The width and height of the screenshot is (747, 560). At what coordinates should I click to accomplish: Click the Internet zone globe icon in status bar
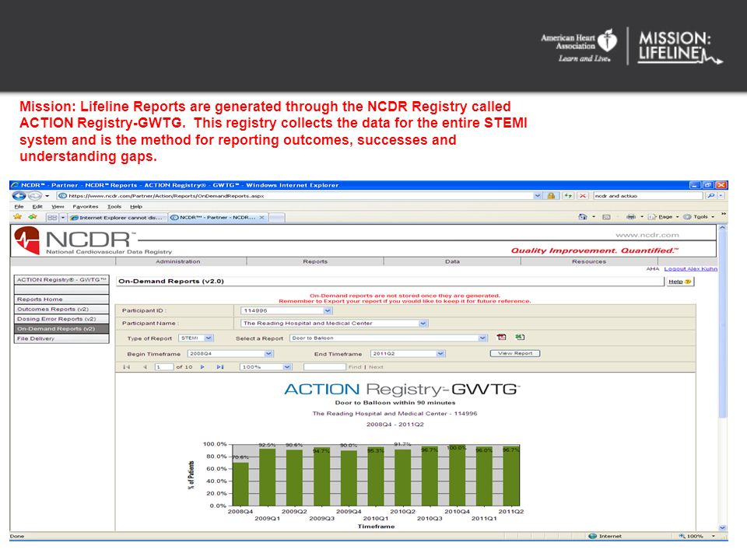click(x=593, y=536)
